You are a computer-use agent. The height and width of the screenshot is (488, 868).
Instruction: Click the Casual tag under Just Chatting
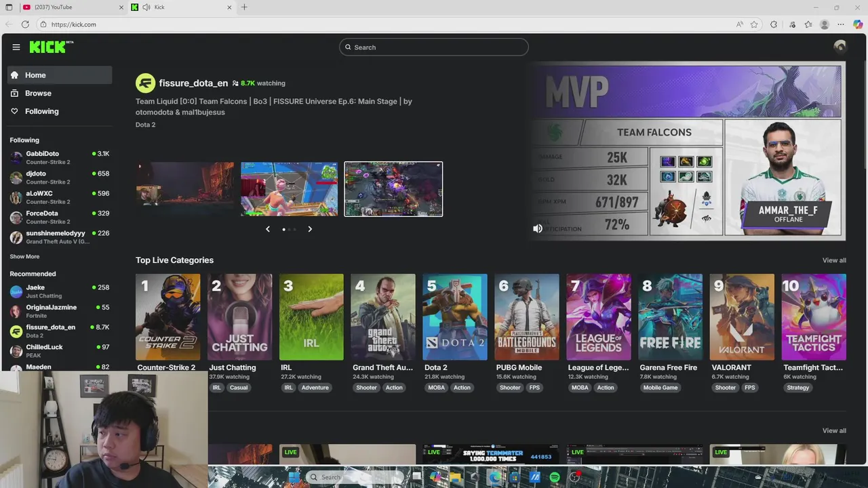(239, 388)
